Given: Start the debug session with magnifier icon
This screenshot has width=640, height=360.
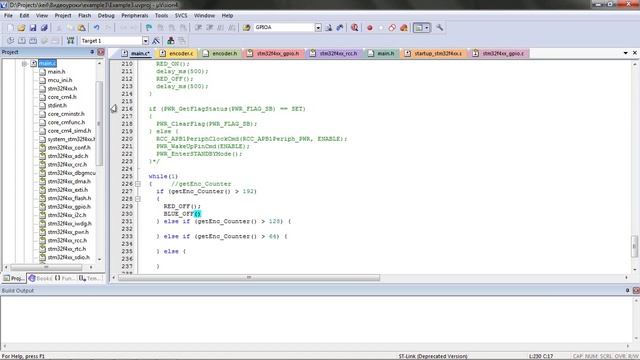Looking at the screenshot, I should pyautogui.click(x=355, y=28).
